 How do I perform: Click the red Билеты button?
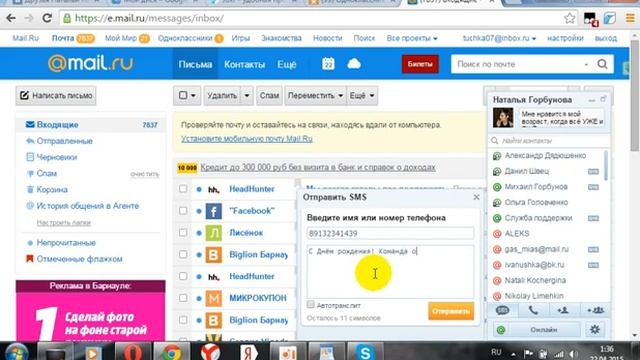(420, 64)
